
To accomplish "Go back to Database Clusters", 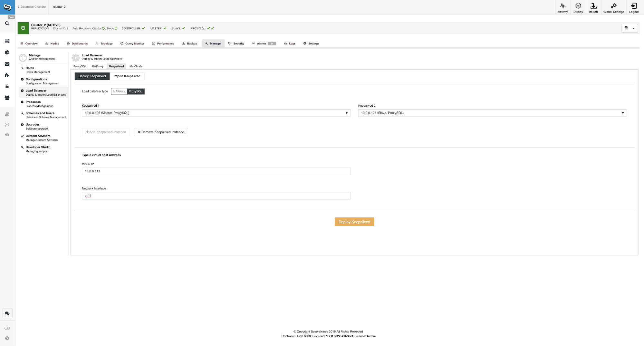I will point(32,7).
